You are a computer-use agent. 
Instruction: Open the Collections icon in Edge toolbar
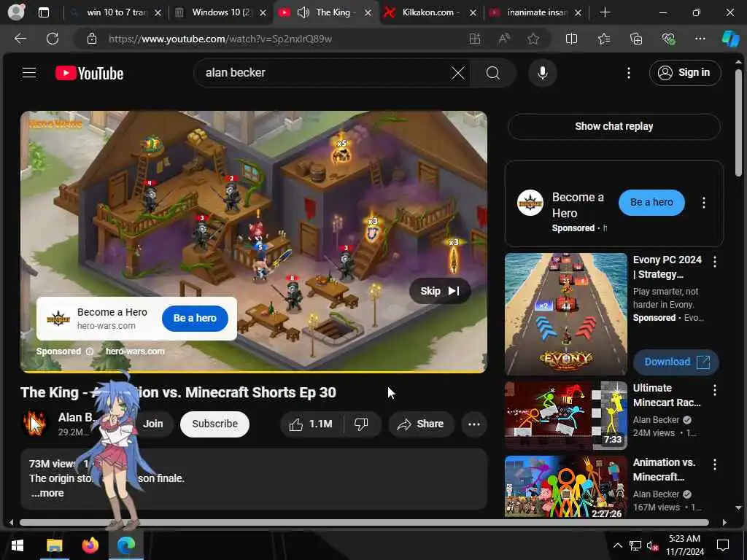pos(636,39)
